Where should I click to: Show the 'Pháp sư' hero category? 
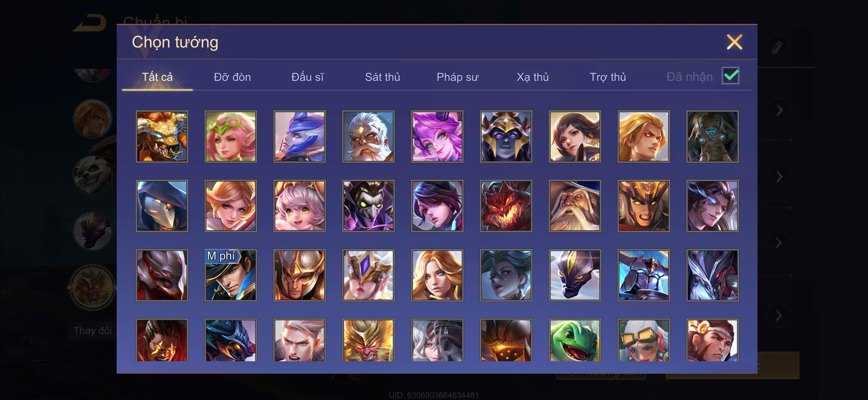pyautogui.click(x=457, y=77)
